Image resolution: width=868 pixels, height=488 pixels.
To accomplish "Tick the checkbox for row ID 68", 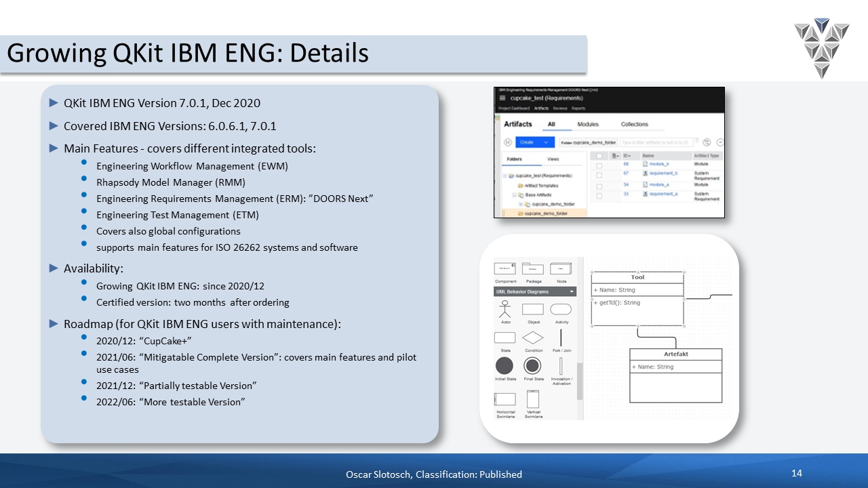I will coord(599,165).
